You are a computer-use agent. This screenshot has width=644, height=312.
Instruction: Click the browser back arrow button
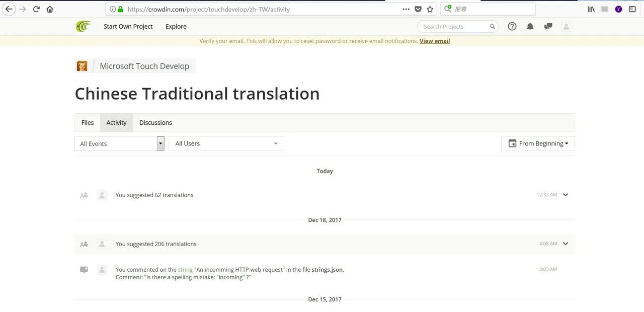tap(9, 9)
